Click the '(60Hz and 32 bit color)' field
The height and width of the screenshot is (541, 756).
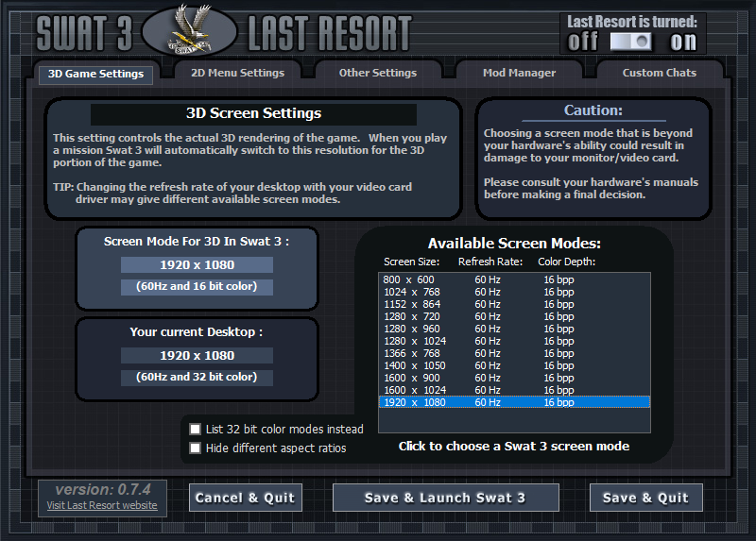point(197,378)
